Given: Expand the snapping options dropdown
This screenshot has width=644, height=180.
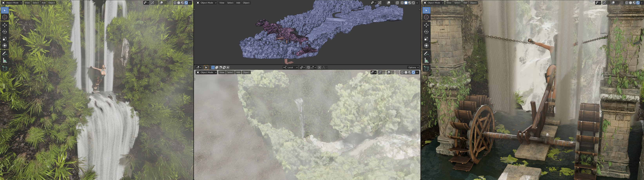Looking at the screenshot, I should pos(313,67).
